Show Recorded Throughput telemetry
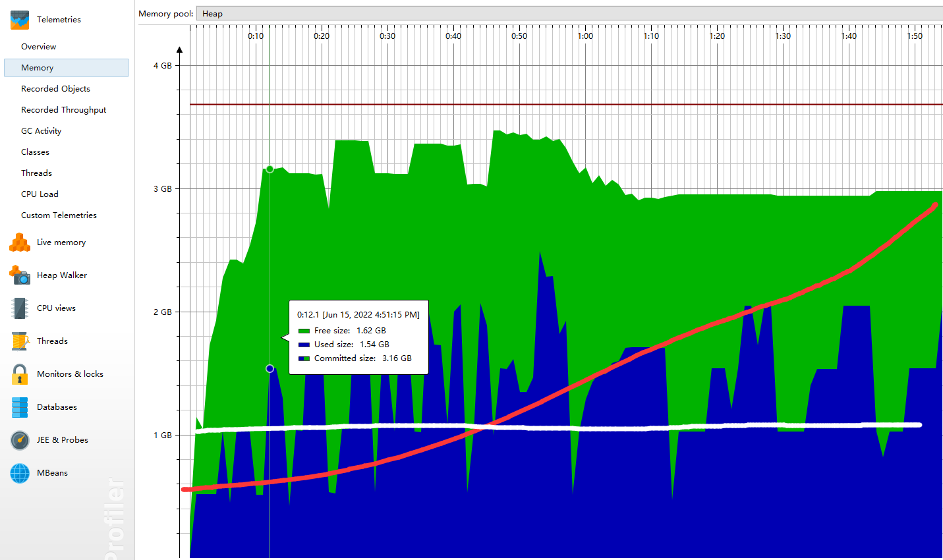The width and height of the screenshot is (943, 560). (x=63, y=110)
